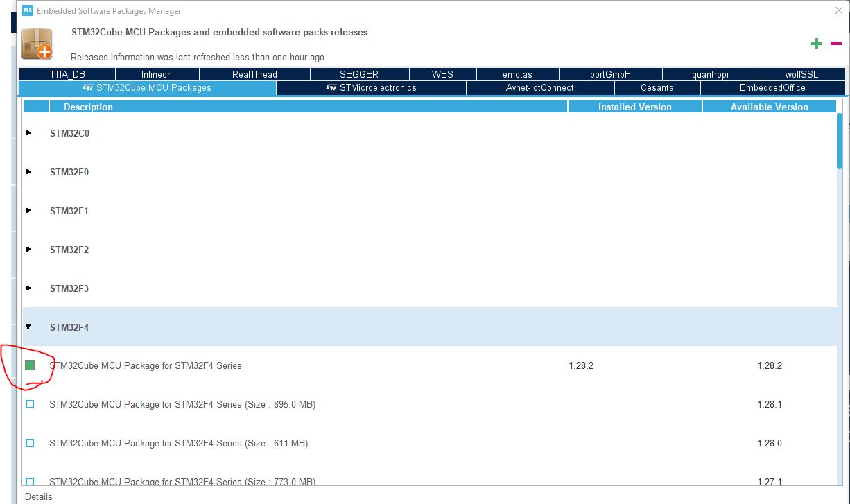
Task: Expand the STM32F3 tree row
Action: click(x=28, y=288)
